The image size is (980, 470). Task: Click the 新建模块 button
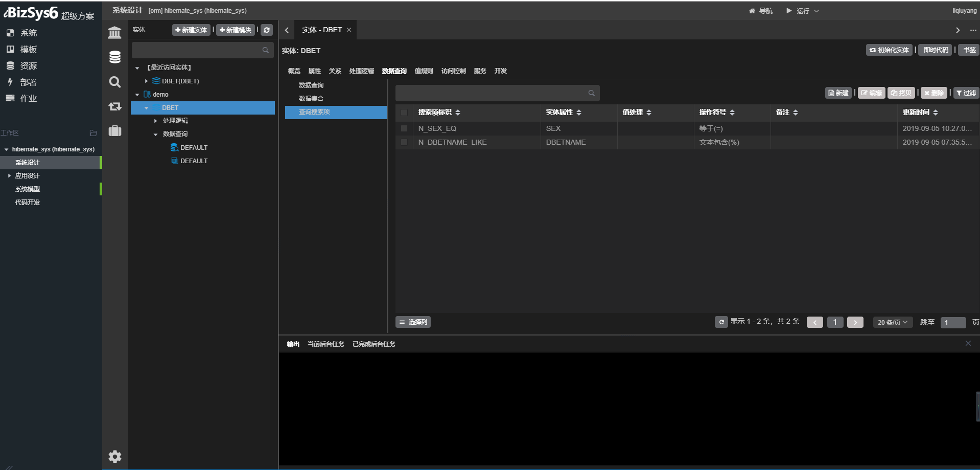(x=236, y=30)
